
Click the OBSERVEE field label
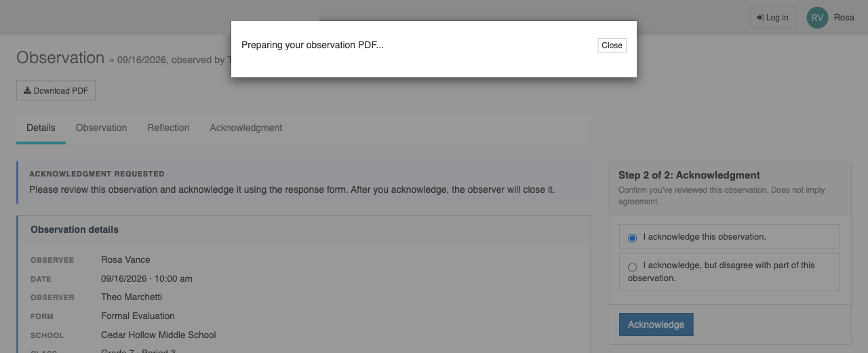[52, 260]
